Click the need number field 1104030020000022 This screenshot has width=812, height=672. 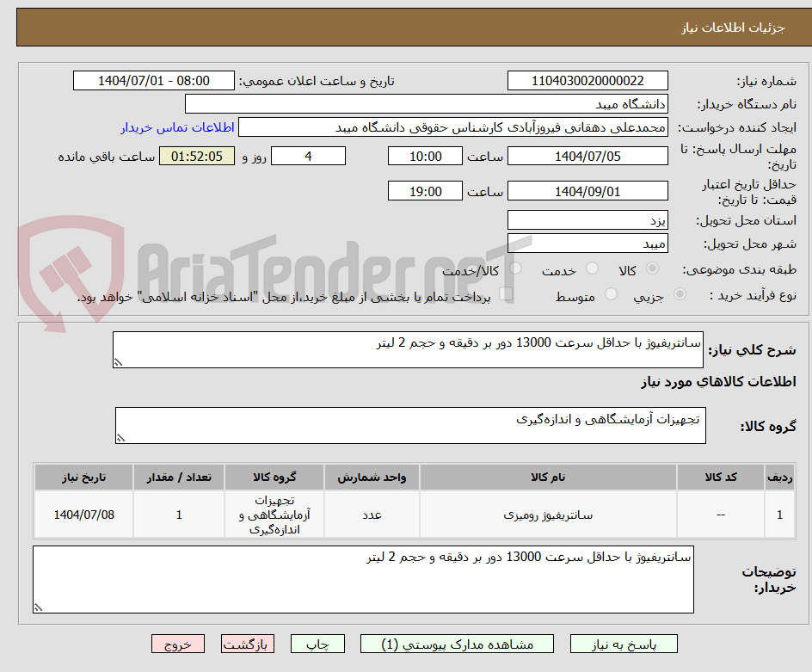[587, 80]
